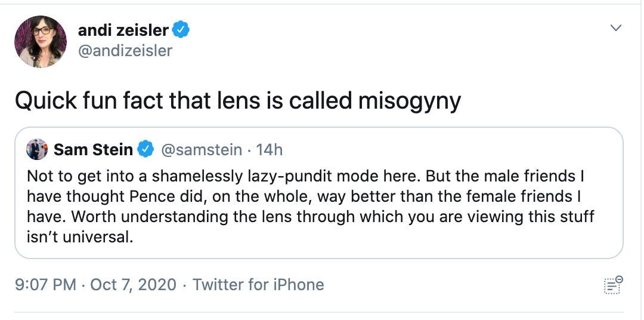Open the "Sam Stein" name in quoted tweet

pos(93,149)
